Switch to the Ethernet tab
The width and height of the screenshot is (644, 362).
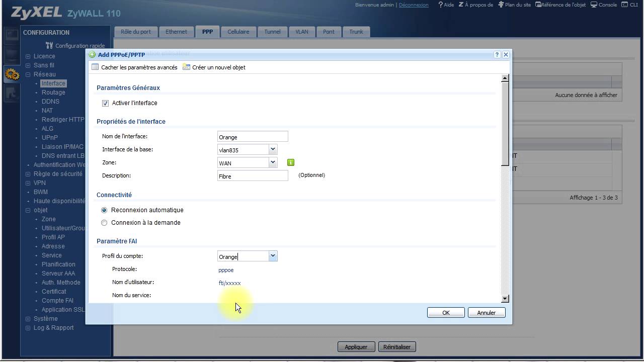click(x=176, y=32)
